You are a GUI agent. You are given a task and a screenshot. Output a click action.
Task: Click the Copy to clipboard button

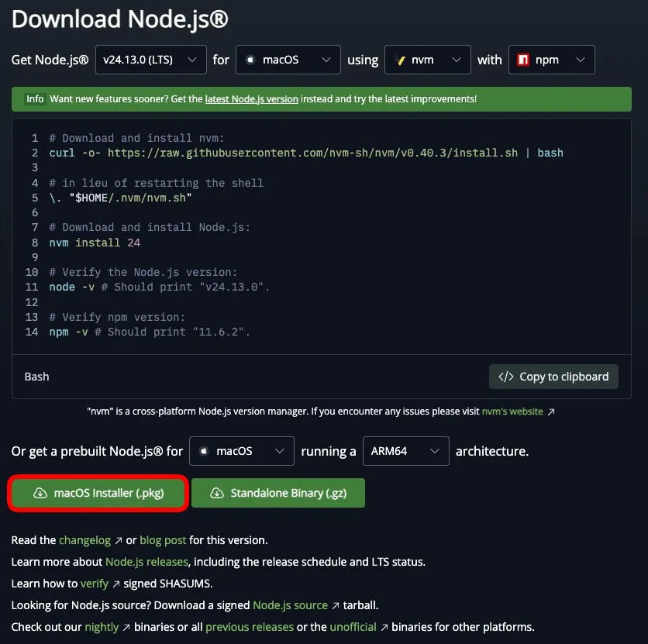(553, 377)
